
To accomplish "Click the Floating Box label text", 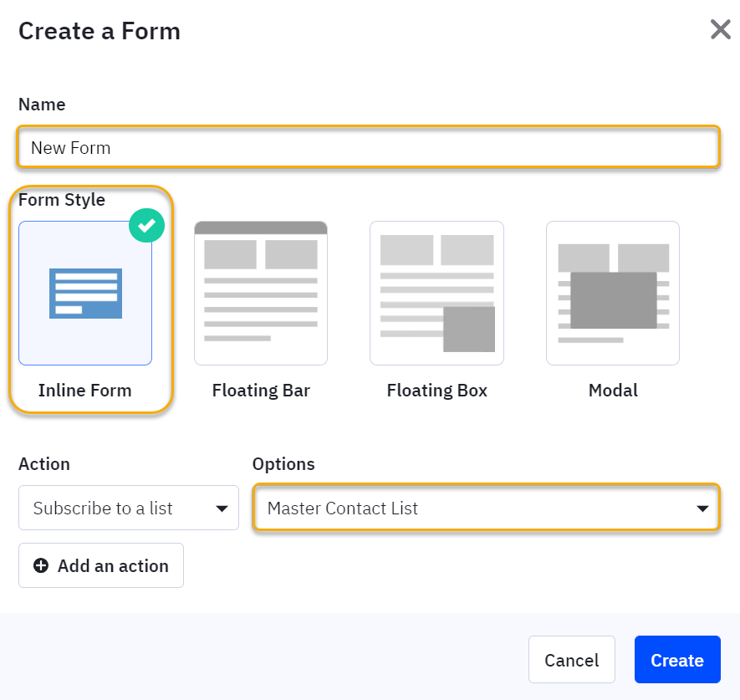I will (436, 391).
